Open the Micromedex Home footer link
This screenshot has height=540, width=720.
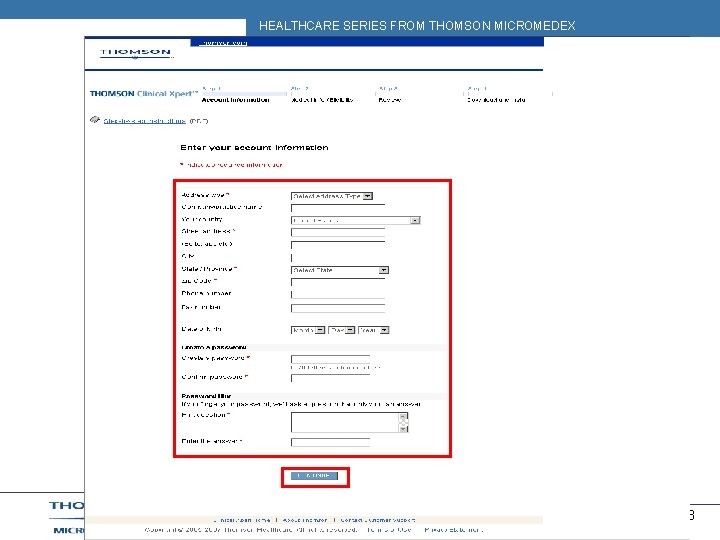click(243, 520)
